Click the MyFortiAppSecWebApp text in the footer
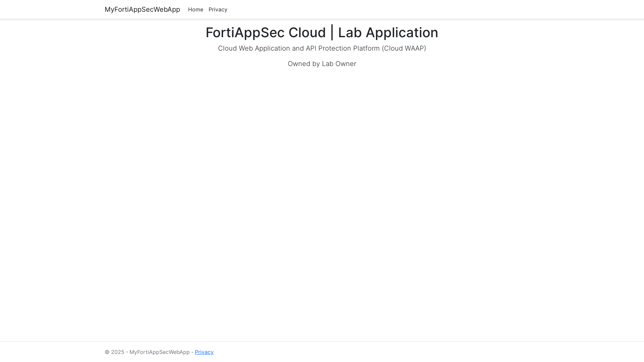The image size is (644, 362). tap(159, 352)
